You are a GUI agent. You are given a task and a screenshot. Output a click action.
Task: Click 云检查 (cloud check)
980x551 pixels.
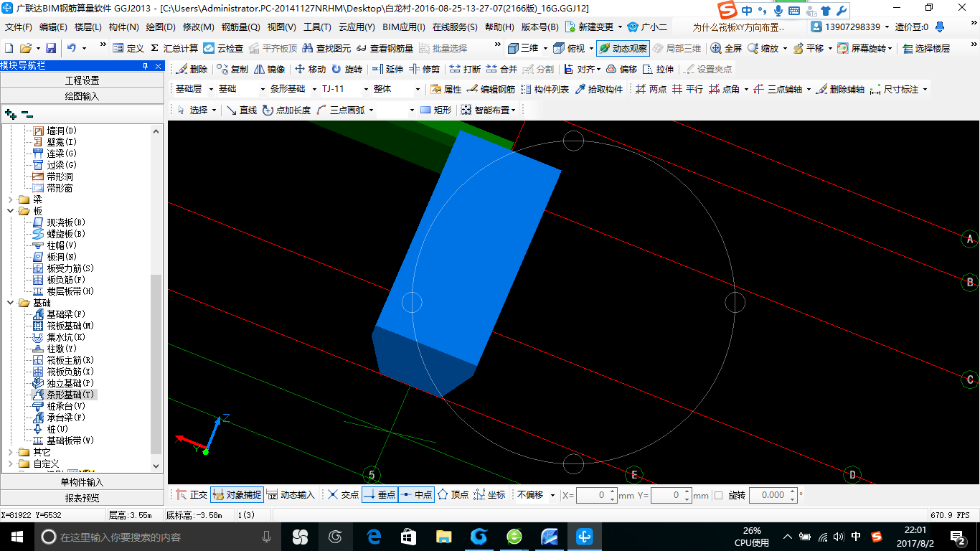pyautogui.click(x=223, y=48)
